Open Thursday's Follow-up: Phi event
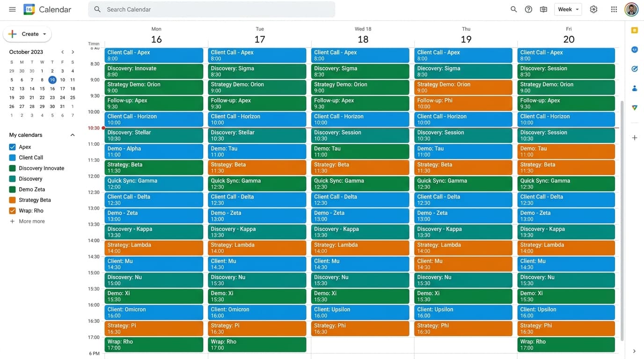Viewport: 644px width, 359px height. coord(463,103)
